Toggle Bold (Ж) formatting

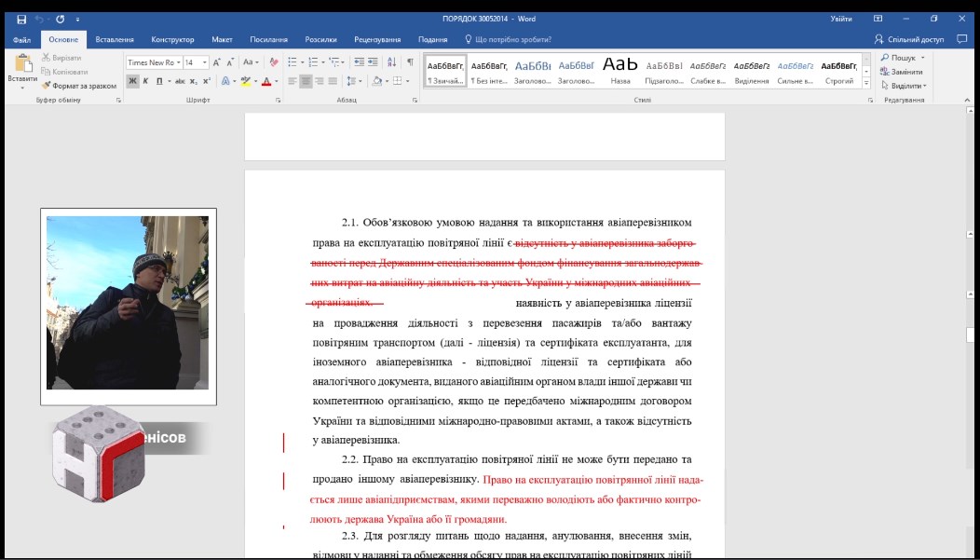click(132, 81)
